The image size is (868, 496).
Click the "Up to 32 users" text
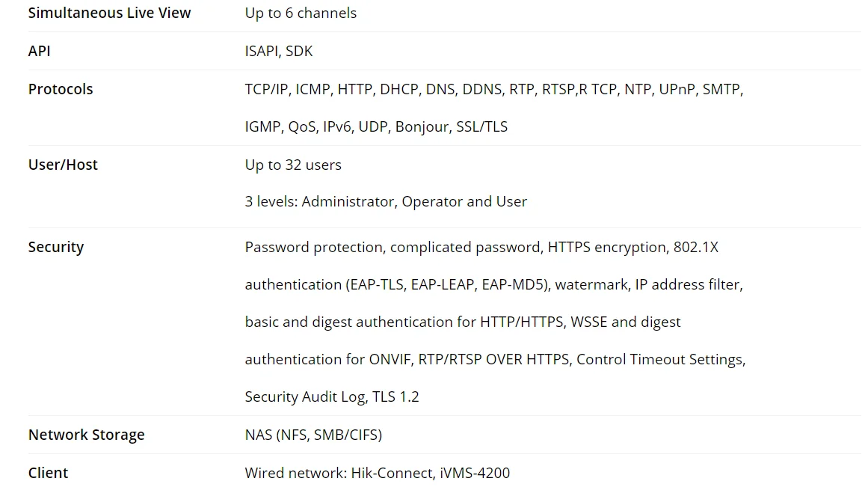[x=293, y=165]
